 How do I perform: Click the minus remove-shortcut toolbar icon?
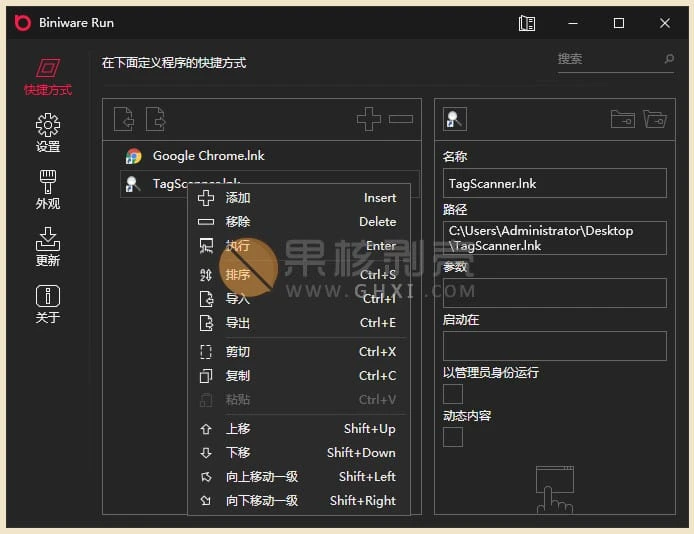[x=401, y=119]
